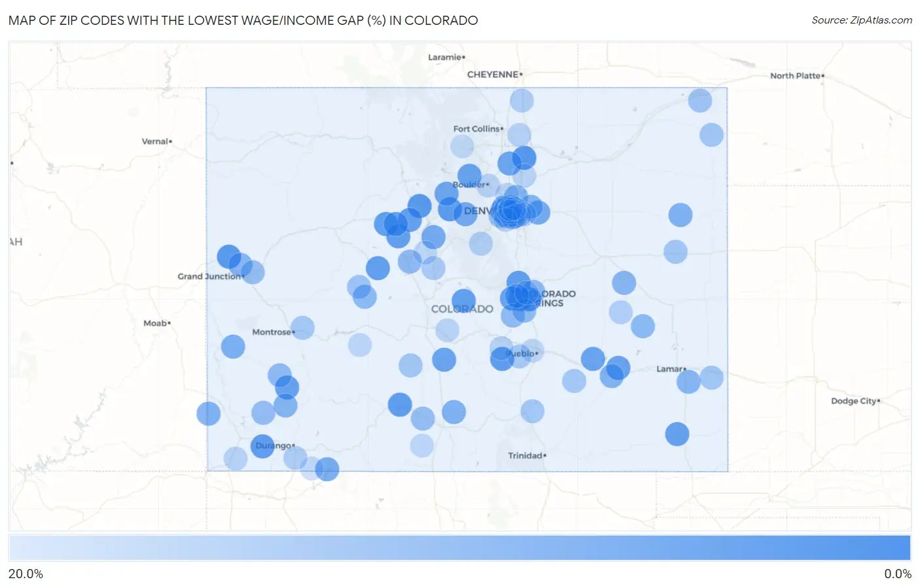Select the dark bubble above Trinidad label
Viewport: 920px width, 588px height.
pos(532,411)
